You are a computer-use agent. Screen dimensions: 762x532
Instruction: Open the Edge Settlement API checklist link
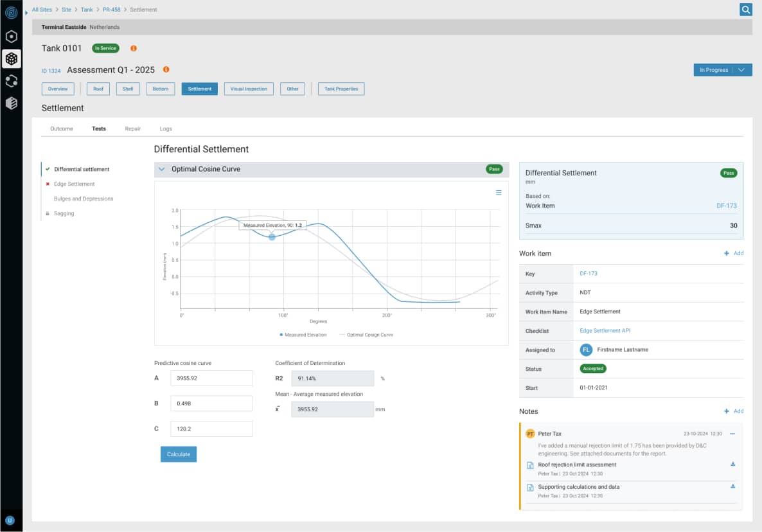coord(605,331)
